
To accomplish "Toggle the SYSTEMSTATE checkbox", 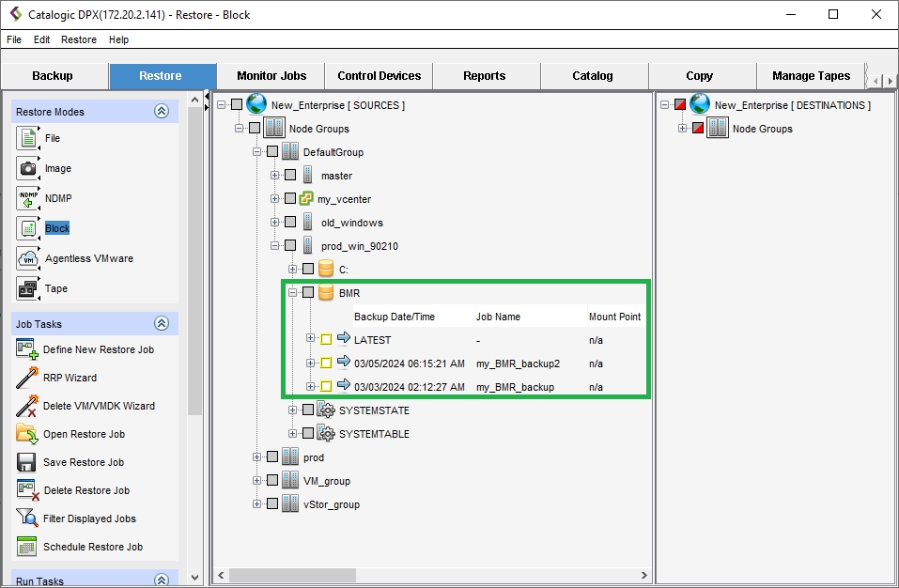I will (x=308, y=410).
